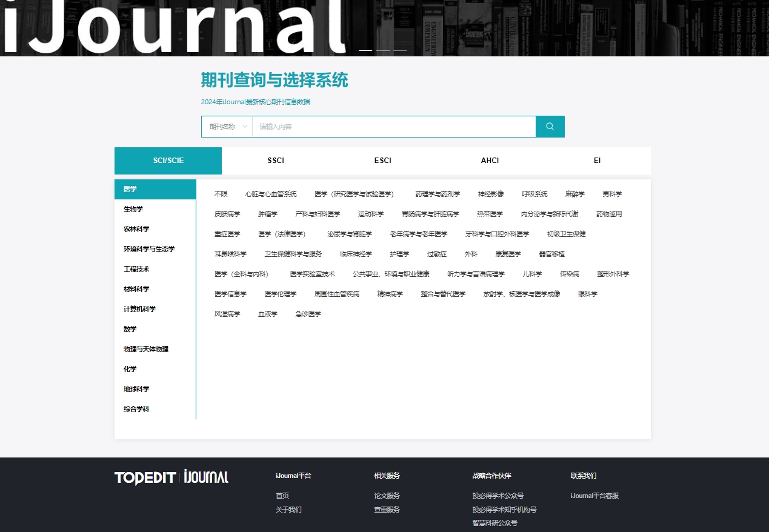Click the TOPEDIT iJournal footer logo

[171, 477]
